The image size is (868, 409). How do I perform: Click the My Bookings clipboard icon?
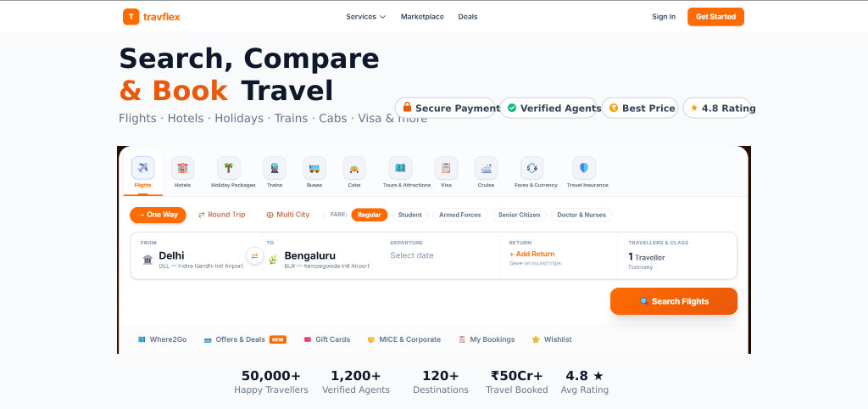tap(462, 339)
